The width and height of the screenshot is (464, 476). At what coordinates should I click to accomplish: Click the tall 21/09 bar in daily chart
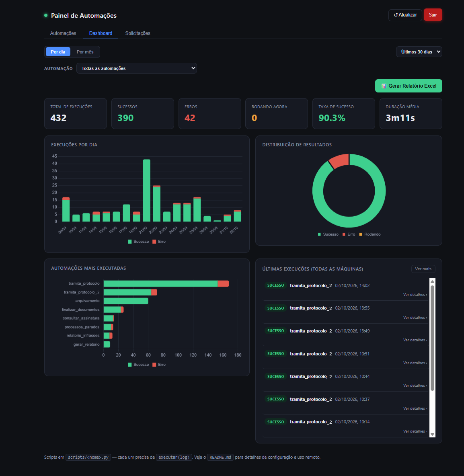[147, 191]
